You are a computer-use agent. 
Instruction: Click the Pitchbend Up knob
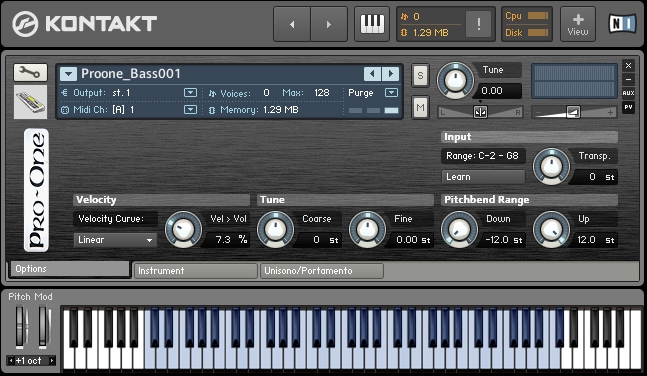(x=551, y=229)
